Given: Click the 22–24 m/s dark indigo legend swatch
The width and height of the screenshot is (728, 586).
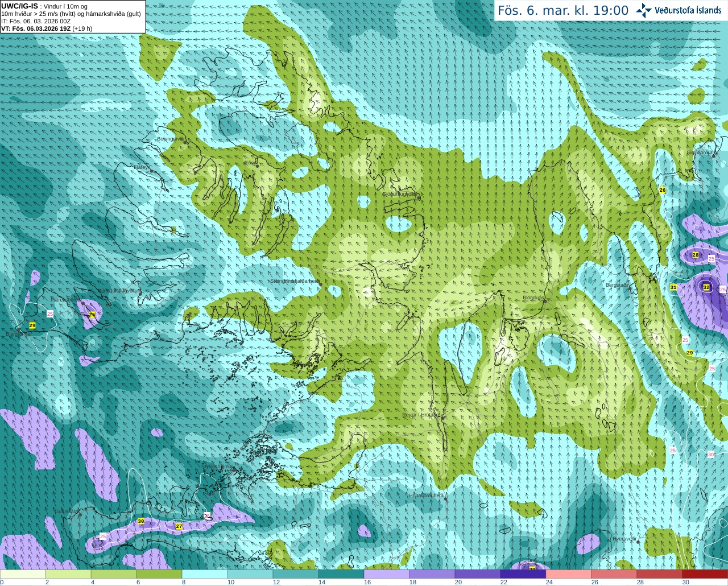Looking at the screenshot, I should tap(523, 574).
